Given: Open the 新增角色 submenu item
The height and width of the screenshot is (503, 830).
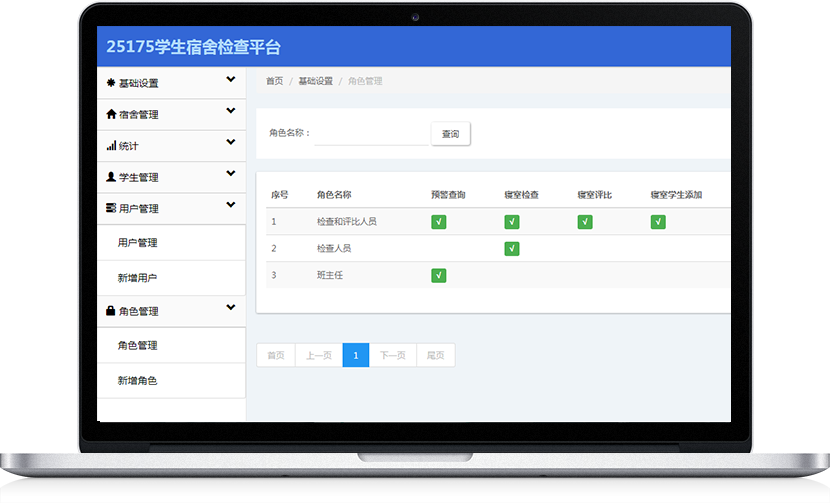Looking at the screenshot, I should pyautogui.click(x=137, y=380).
